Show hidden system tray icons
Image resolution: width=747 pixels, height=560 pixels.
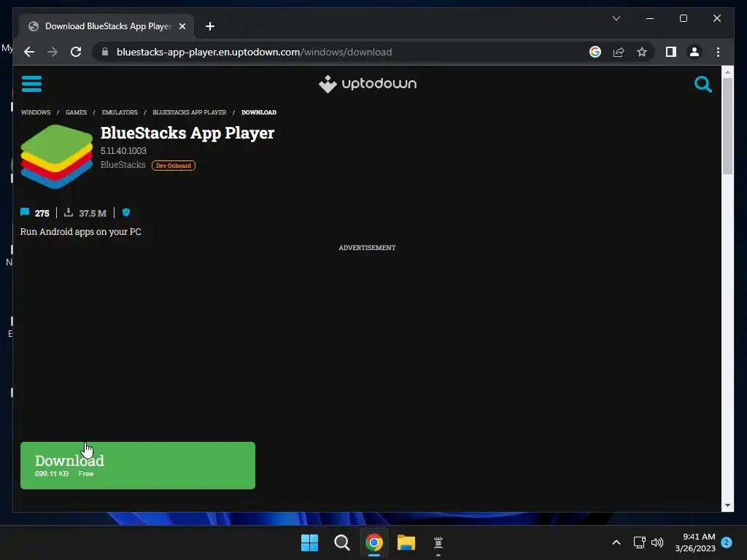(x=616, y=542)
